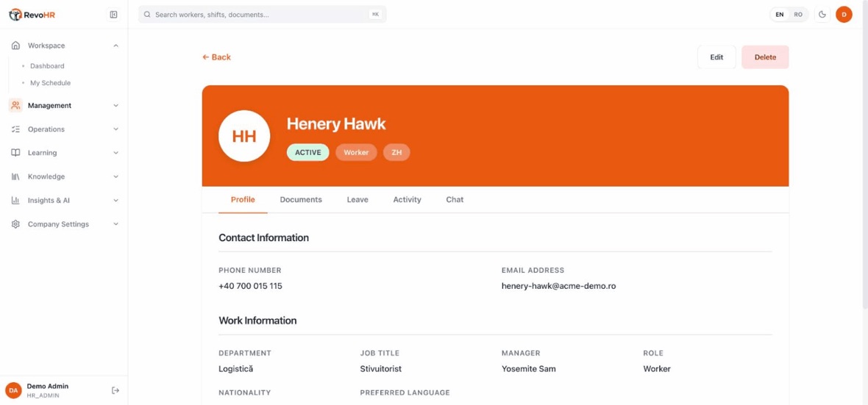
Task: Switch to the Leave tab
Action: point(357,200)
